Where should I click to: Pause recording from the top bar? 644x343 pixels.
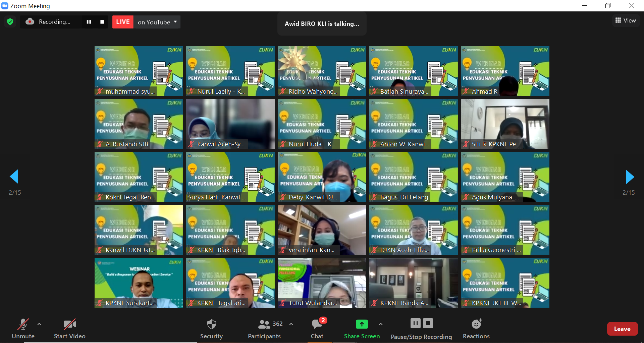(x=89, y=22)
